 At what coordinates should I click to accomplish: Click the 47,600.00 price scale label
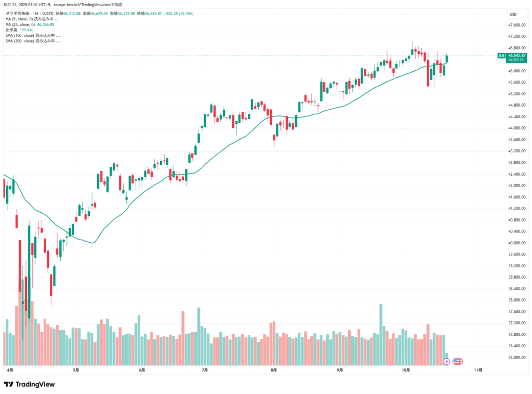517,25
